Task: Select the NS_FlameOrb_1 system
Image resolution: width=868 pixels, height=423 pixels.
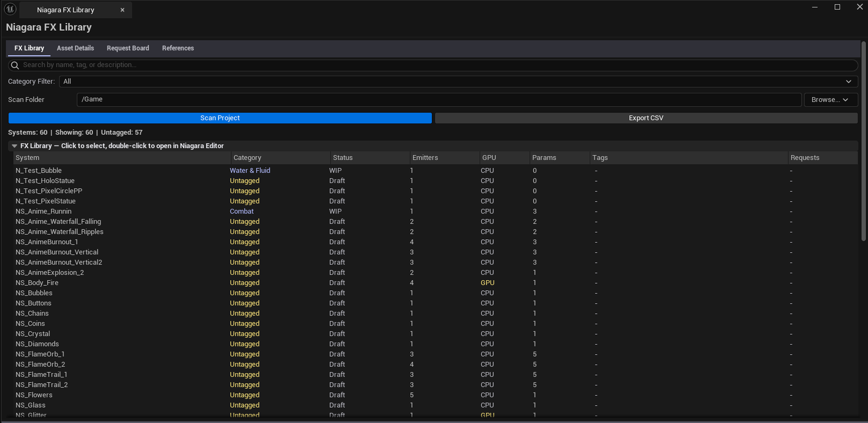Action: [x=436, y=354]
